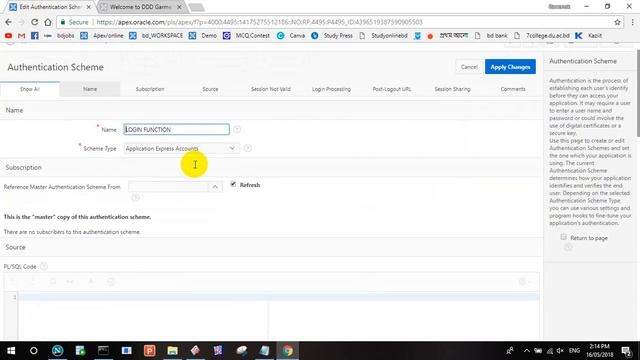
Task: Bookmark this page with the star icon
Action: (617, 22)
